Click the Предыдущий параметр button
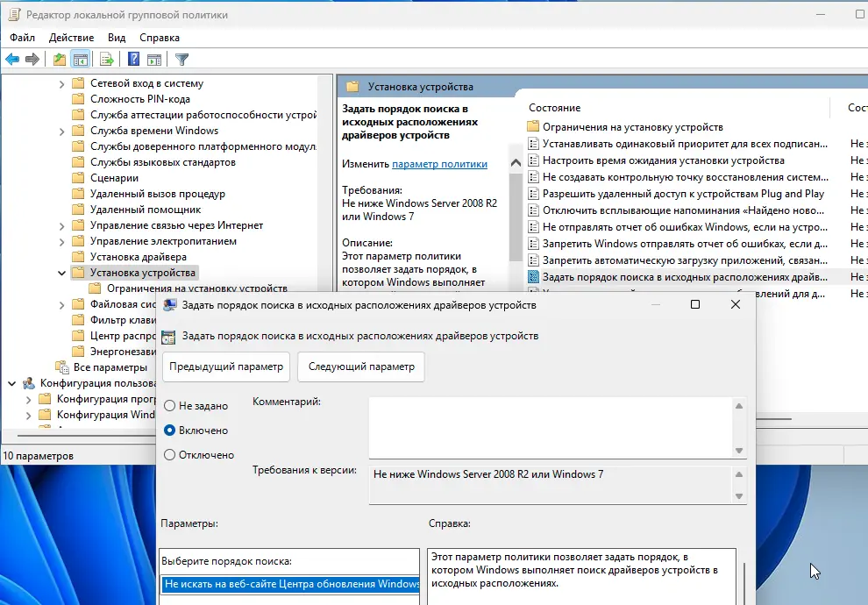The image size is (868, 605). click(226, 367)
